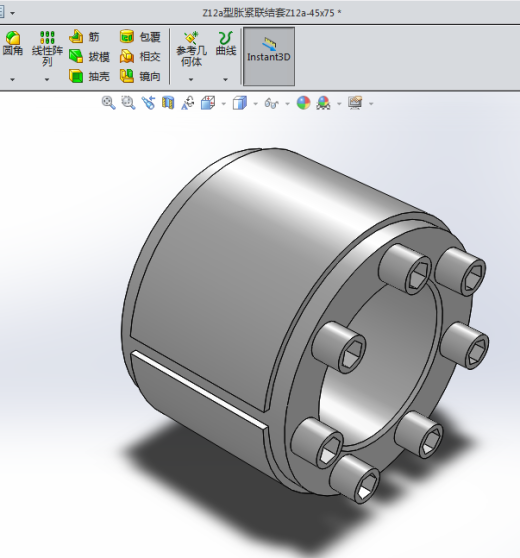Use the 镜向 mirror feature
520x558 pixels.
[x=140, y=76]
